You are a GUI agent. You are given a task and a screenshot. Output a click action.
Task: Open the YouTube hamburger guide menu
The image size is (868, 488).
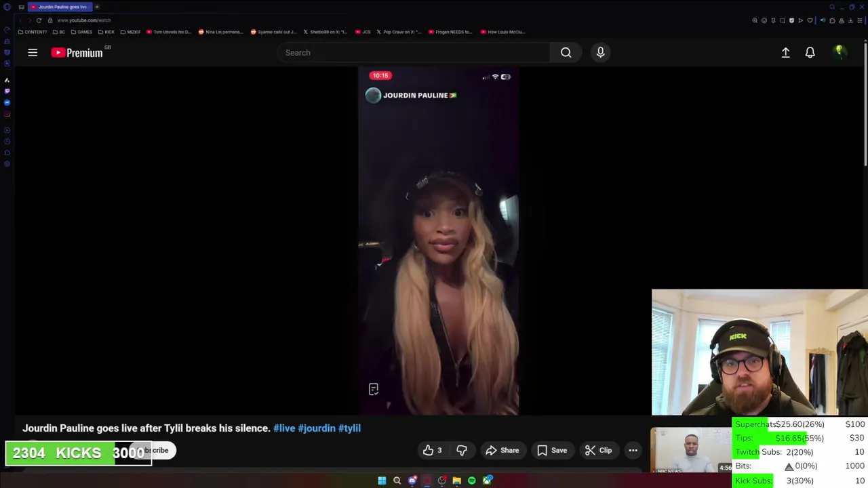tap(33, 52)
